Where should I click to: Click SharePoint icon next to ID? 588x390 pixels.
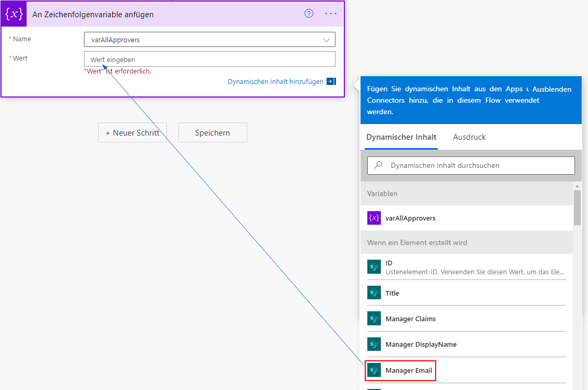(374, 267)
